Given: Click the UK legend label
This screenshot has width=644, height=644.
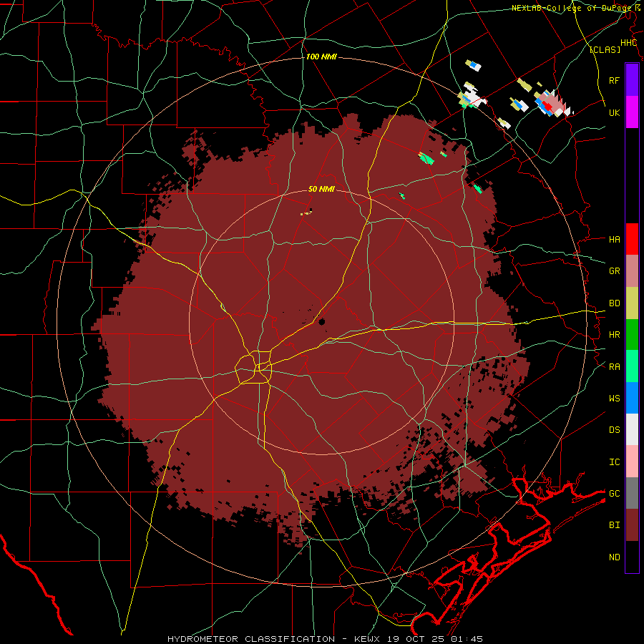Looking at the screenshot, I should 614,112.
